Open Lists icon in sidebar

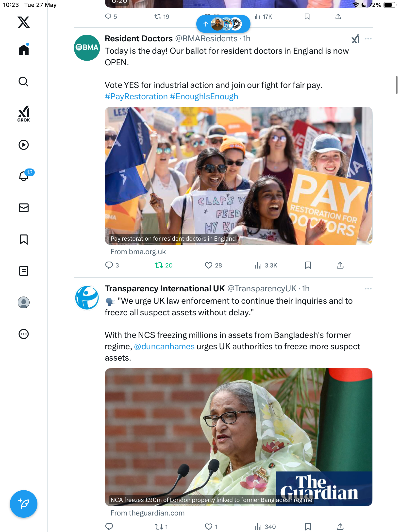tap(24, 271)
